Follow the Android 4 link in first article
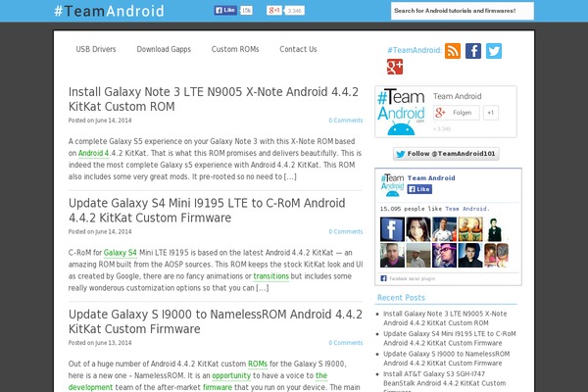This screenshot has height=392, width=588. [93, 153]
